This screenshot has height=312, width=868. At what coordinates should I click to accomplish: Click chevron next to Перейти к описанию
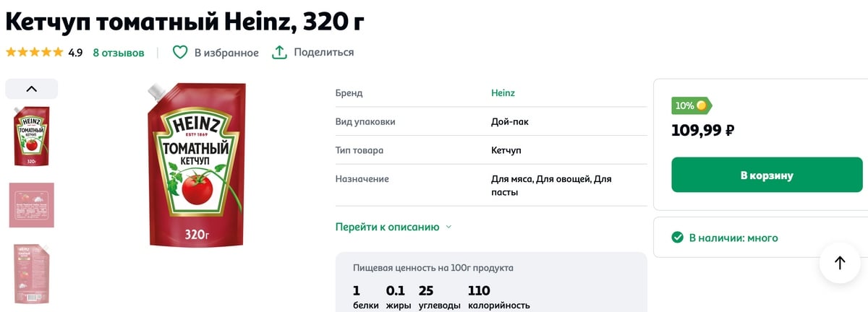tap(448, 227)
